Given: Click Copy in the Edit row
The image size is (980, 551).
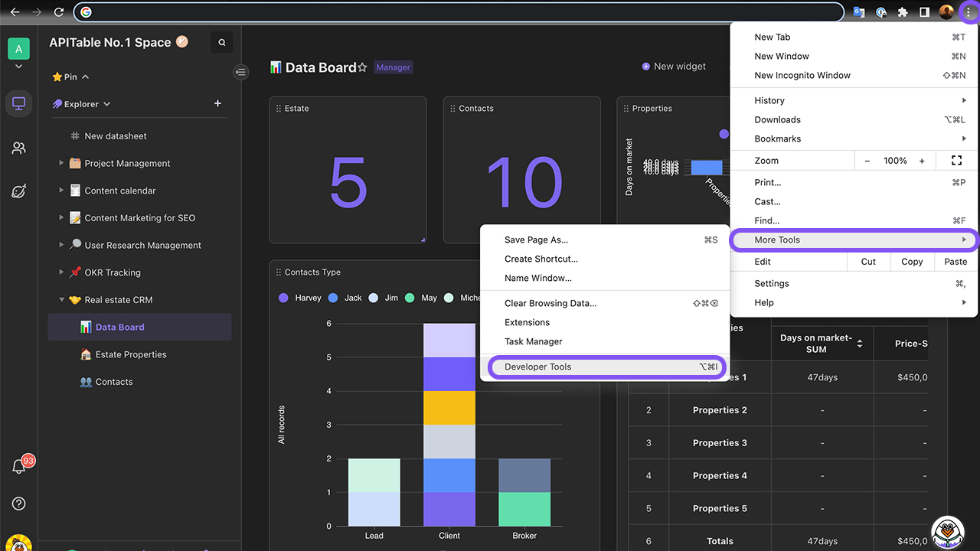Looking at the screenshot, I should (x=912, y=262).
